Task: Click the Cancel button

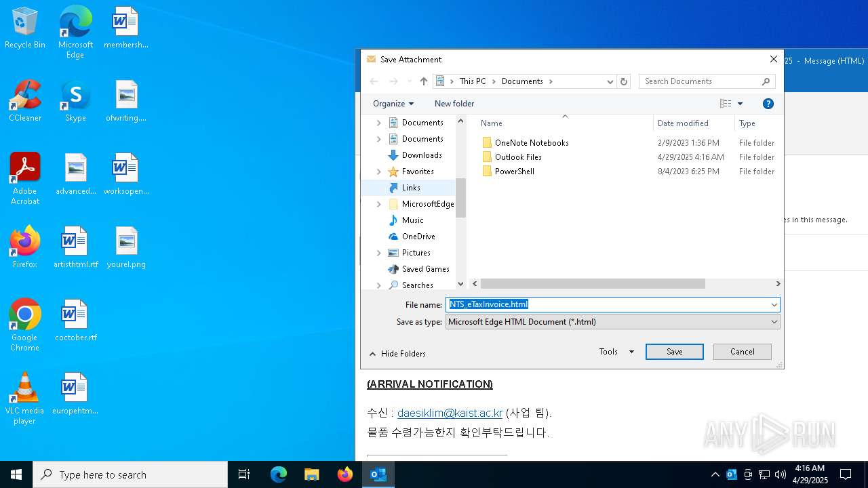Action: (743, 352)
